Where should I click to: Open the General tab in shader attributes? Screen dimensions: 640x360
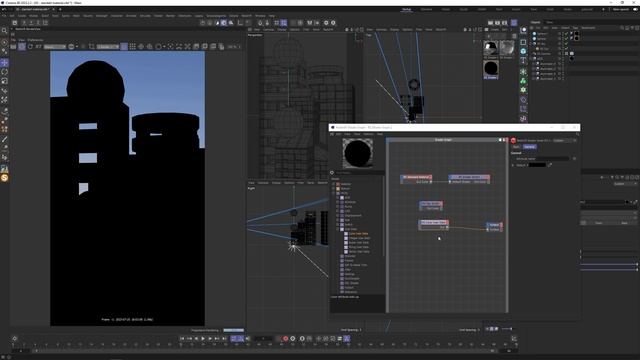[529, 147]
